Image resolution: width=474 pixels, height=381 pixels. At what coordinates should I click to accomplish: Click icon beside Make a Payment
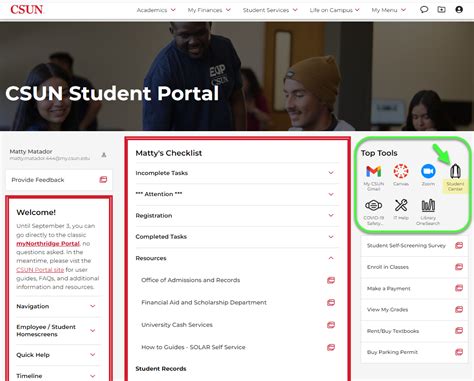click(x=459, y=288)
